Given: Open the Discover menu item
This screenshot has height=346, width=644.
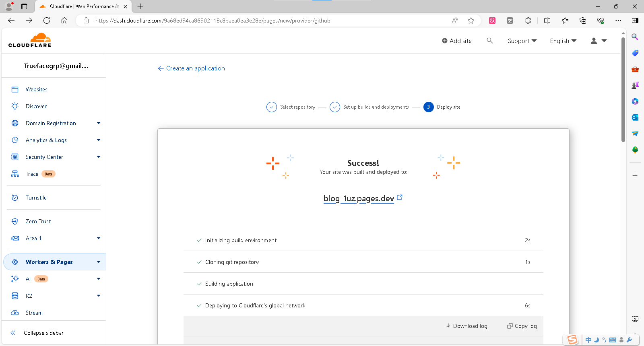Looking at the screenshot, I should coord(36,106).
